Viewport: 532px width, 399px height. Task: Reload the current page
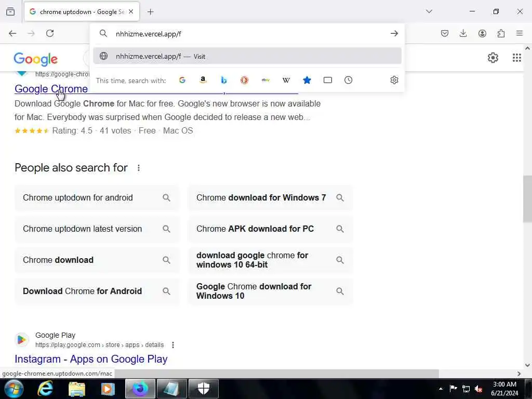coord(50,33)
